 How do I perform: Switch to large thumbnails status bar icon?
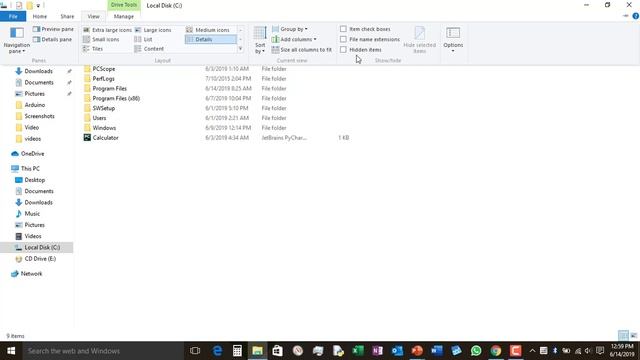point(634,336)
